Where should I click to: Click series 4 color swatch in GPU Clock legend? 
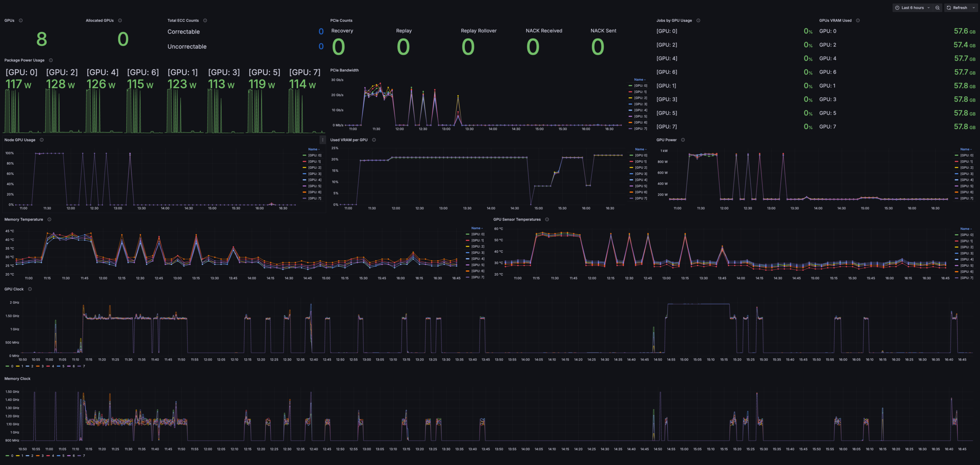tap(48, 366)
